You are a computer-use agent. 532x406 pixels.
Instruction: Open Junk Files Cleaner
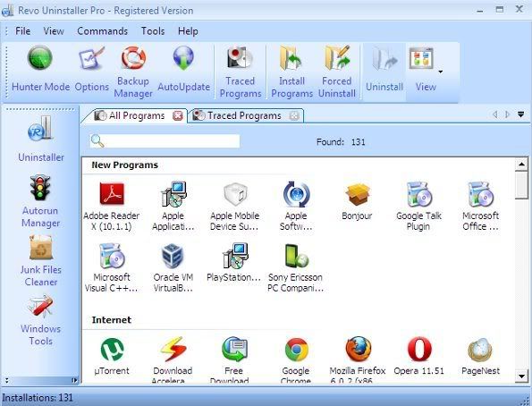(x=41, y=261)
